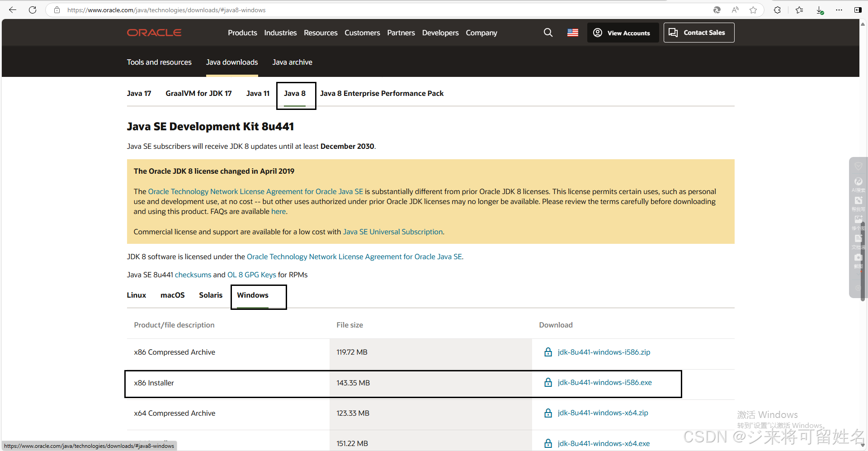Click lock icon beside windows-i586.zip
Viewport: 868px width, 451px height.
pos(548,352)
